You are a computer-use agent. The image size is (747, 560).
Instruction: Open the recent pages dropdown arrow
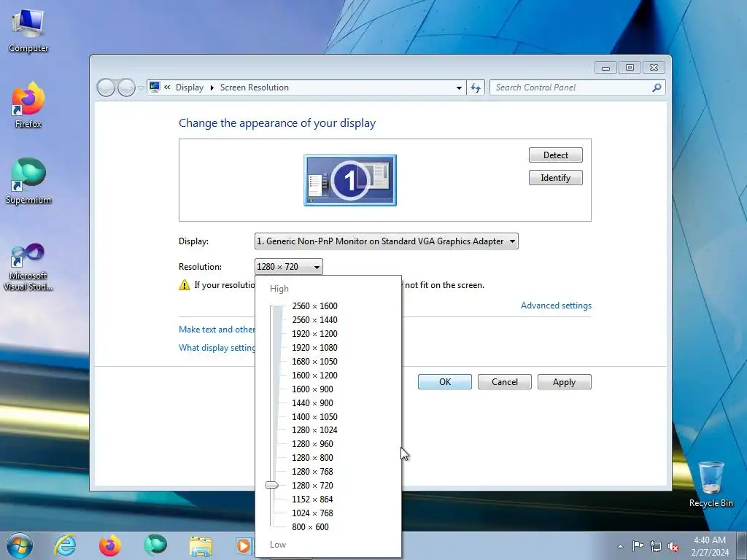pyautogui.click(x=141, y=88)
